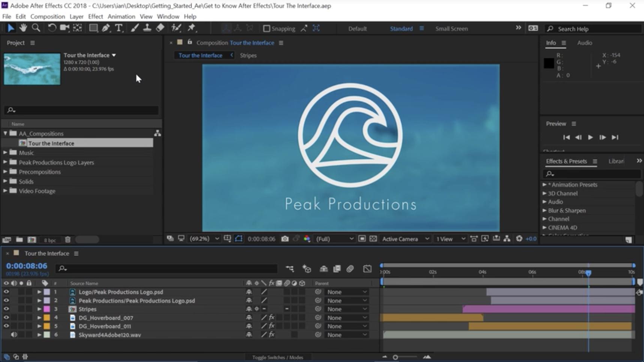Switch to the Default workspace
This screenshot has width=644, height=362.
coord(357,28)
